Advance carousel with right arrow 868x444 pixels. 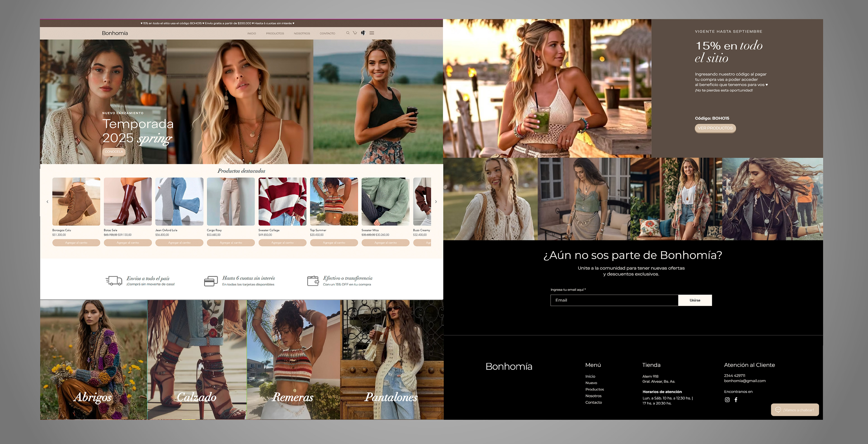(x=436, y=202)
